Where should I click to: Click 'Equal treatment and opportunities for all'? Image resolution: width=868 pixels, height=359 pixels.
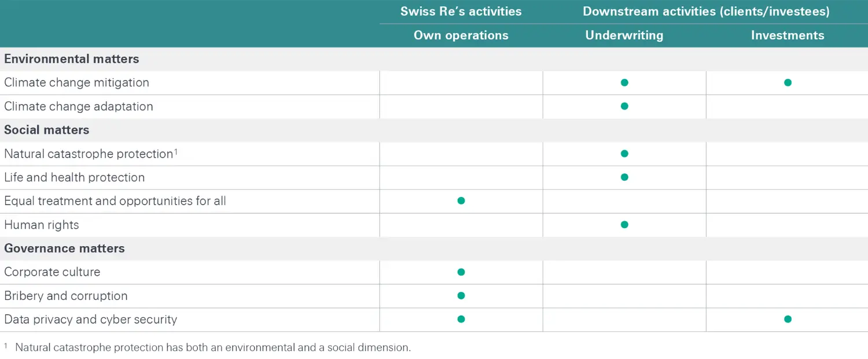[115, 201]
